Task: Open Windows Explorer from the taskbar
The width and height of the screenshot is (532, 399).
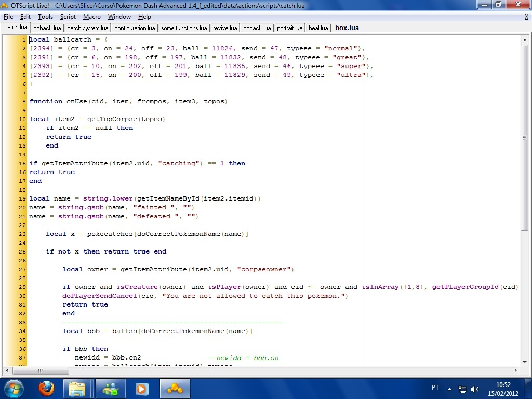Action: click(x=77, y=389)
